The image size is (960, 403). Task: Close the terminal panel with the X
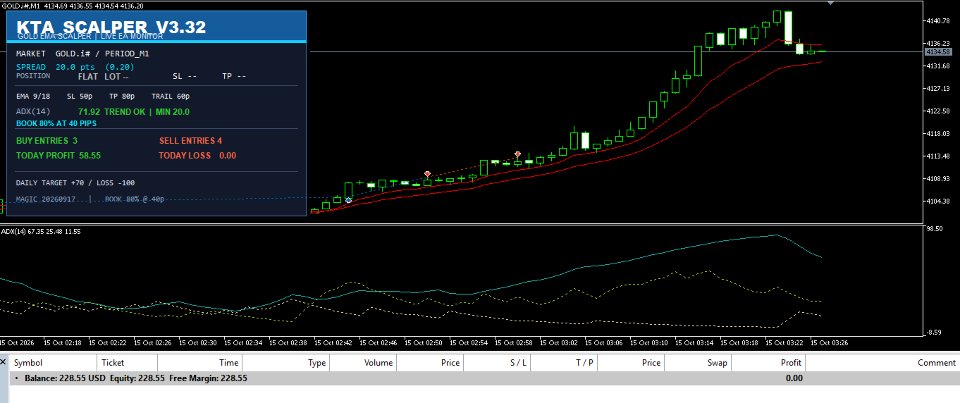(x=4, y=362)
